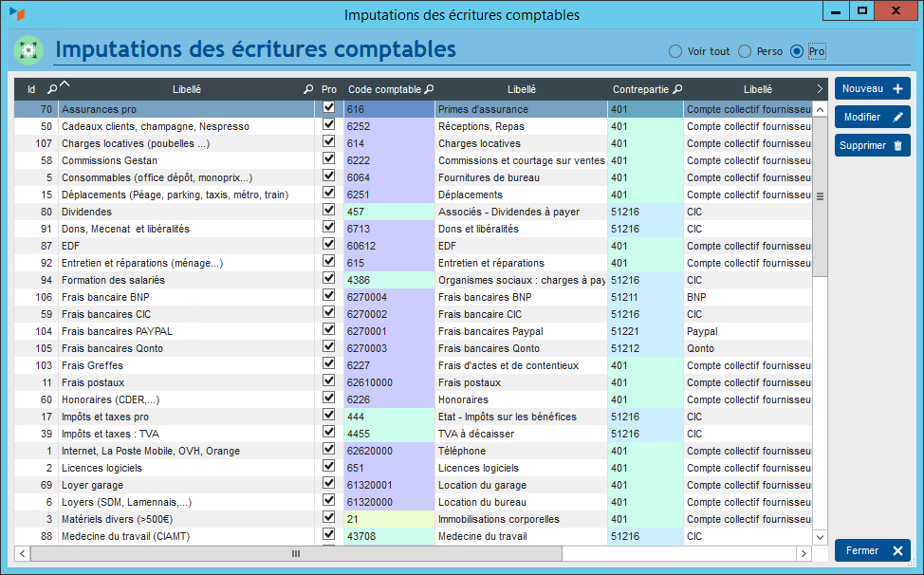Toggle sort order arrow on Id column
This screenshot has width=924, height=575.
pos(65,85)
